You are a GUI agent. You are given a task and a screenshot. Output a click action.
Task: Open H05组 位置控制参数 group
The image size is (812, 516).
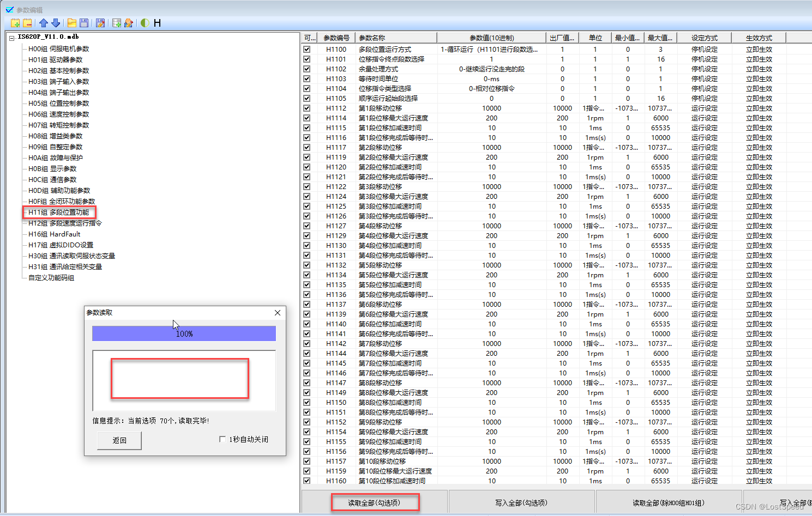pyautogui.click(x=59, y=104)
